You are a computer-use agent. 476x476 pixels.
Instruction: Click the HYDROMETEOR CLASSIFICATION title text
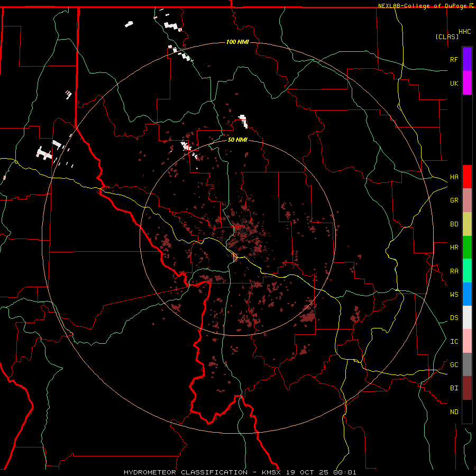tap(186, 472)
